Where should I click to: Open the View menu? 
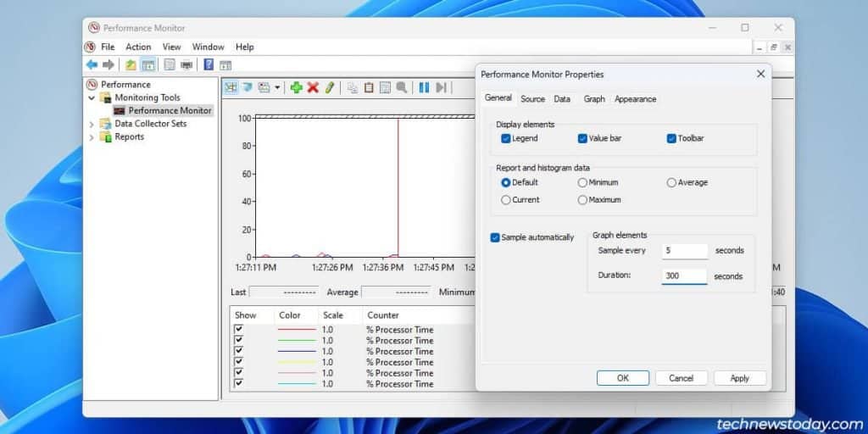click(x=171, y=47)
